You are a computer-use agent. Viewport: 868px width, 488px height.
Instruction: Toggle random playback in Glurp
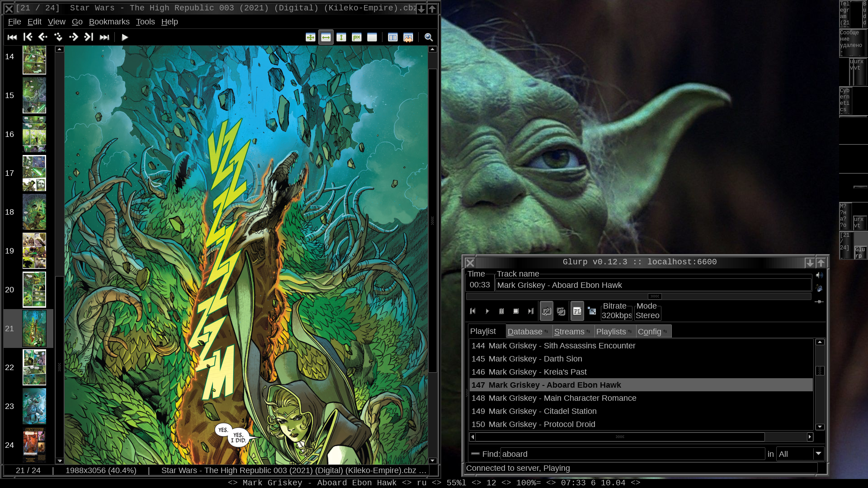[x=561, y=311]
